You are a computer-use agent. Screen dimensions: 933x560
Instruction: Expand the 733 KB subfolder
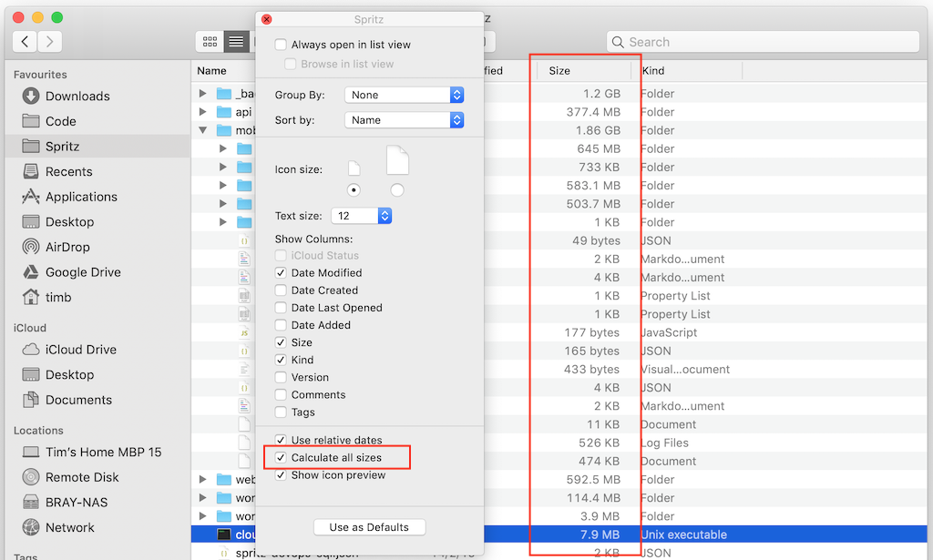[223, 167]
